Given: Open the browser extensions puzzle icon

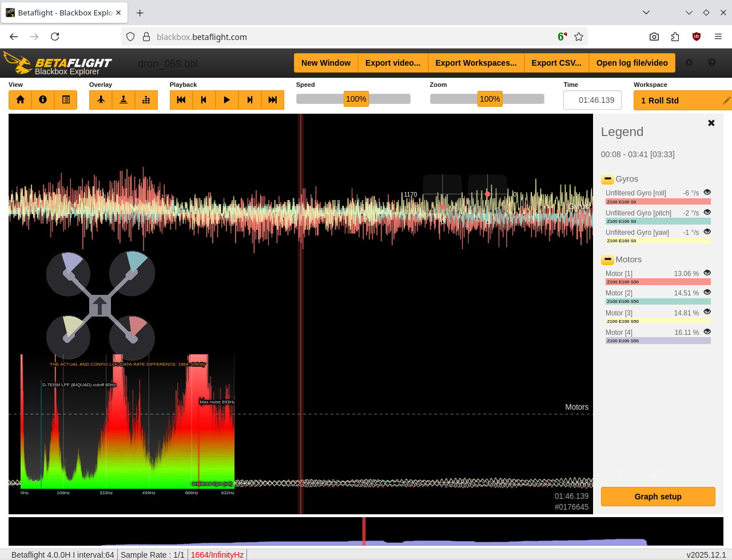Looking at the screenshot, I should 675,37.
